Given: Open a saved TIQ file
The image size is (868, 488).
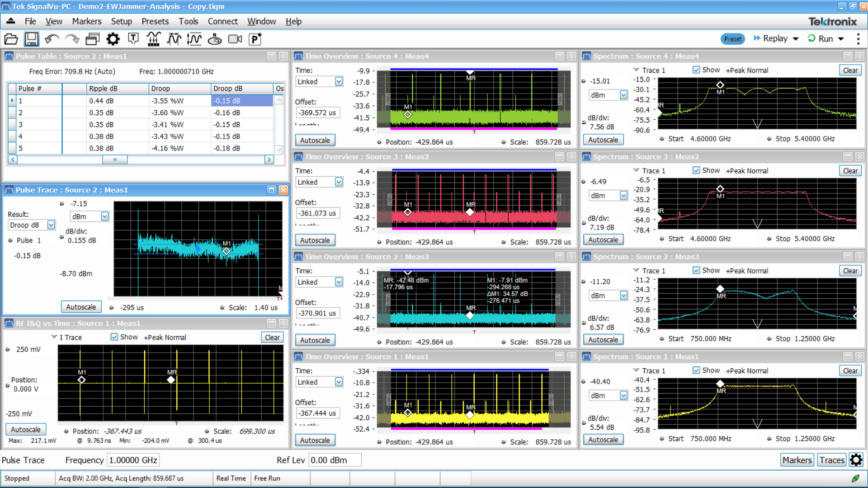Looking at the screenshot, I should [11, 39].
